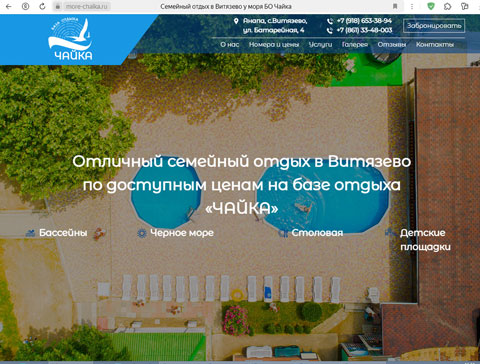Click the Черное море sun icon
The height and width of the screenshot is (364, 480).
tap(142, 233)
